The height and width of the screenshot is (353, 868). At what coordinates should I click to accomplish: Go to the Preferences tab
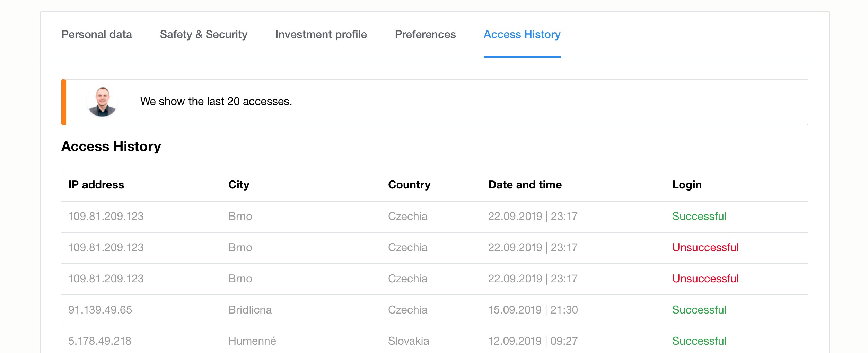(x=425, y=35)
